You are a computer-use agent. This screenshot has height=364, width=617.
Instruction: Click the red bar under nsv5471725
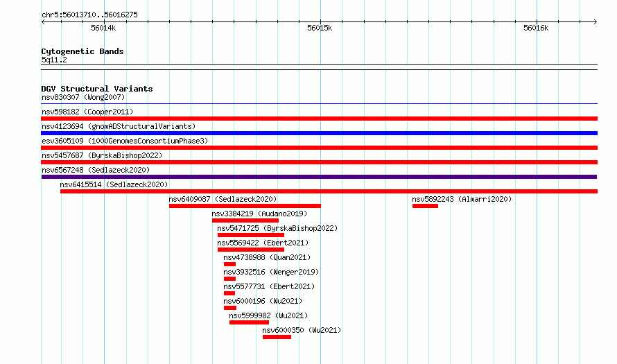pos(251,235)
